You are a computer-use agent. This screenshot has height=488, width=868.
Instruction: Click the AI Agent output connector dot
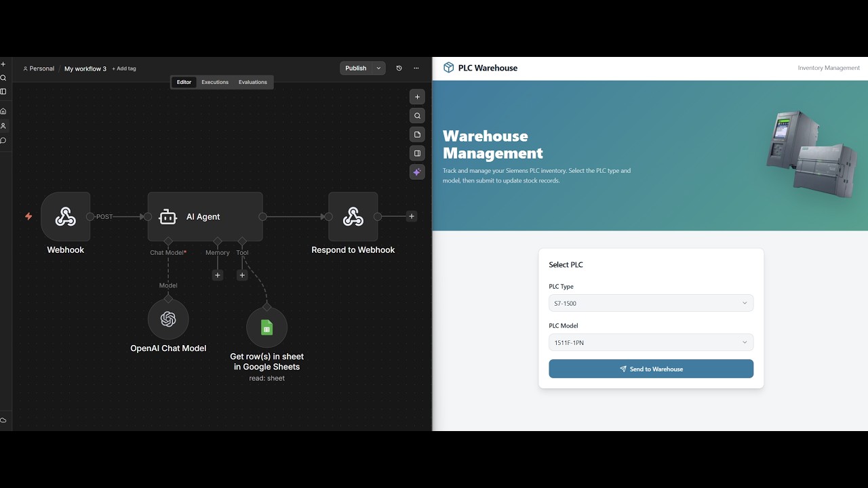coord(262,217)
